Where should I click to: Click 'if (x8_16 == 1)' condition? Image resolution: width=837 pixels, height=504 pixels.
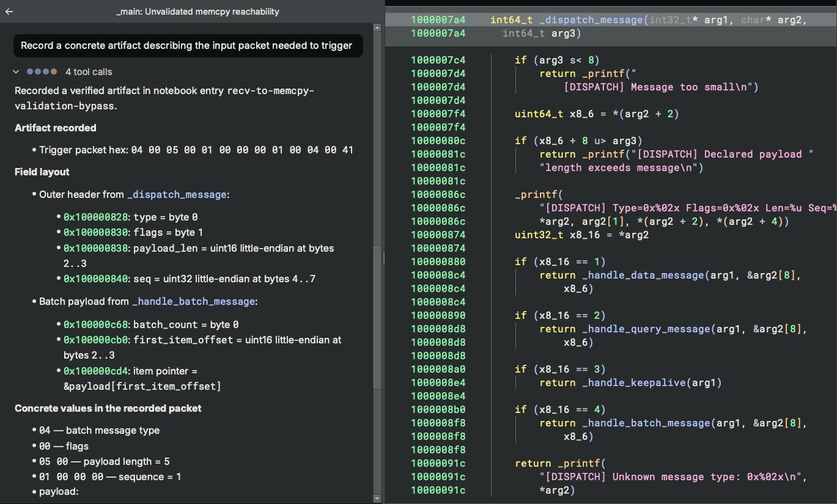point(560,261)
